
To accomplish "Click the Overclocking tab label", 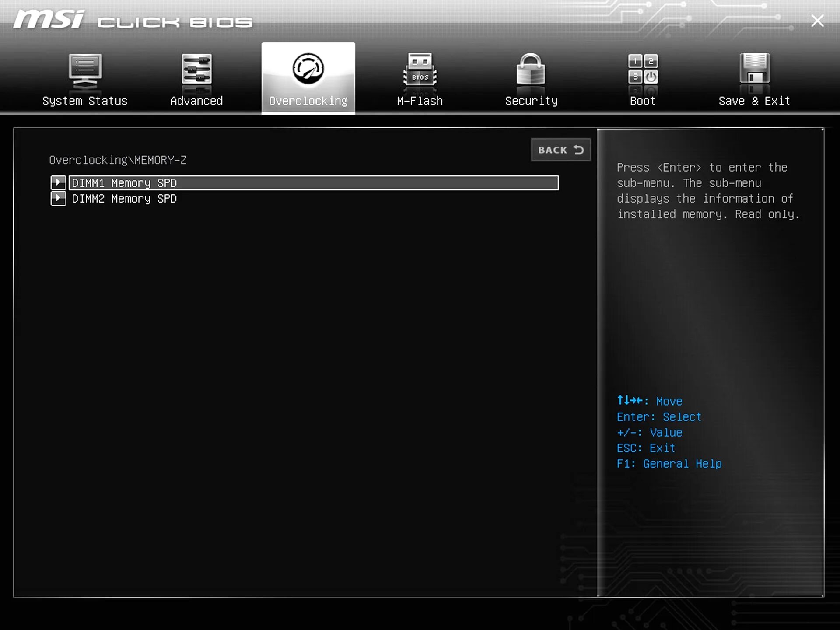I will (x=308, y=101).
